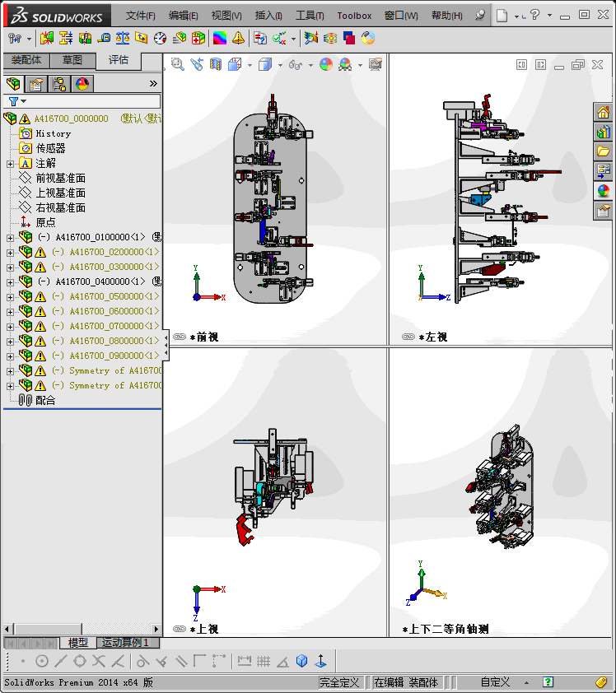Toggle the Zebra Stripes icon

330,39
